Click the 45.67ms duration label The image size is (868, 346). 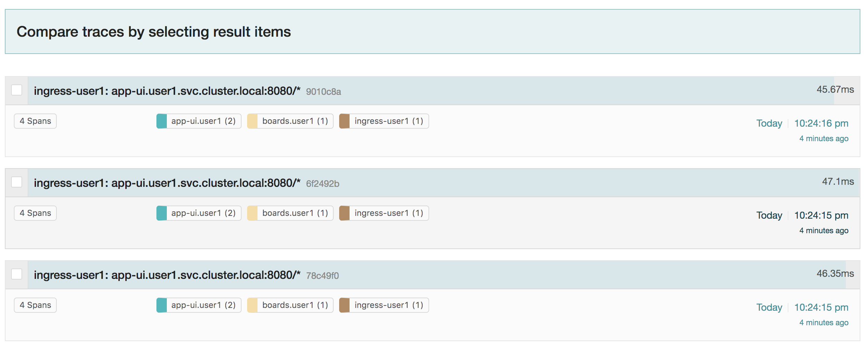835,90
